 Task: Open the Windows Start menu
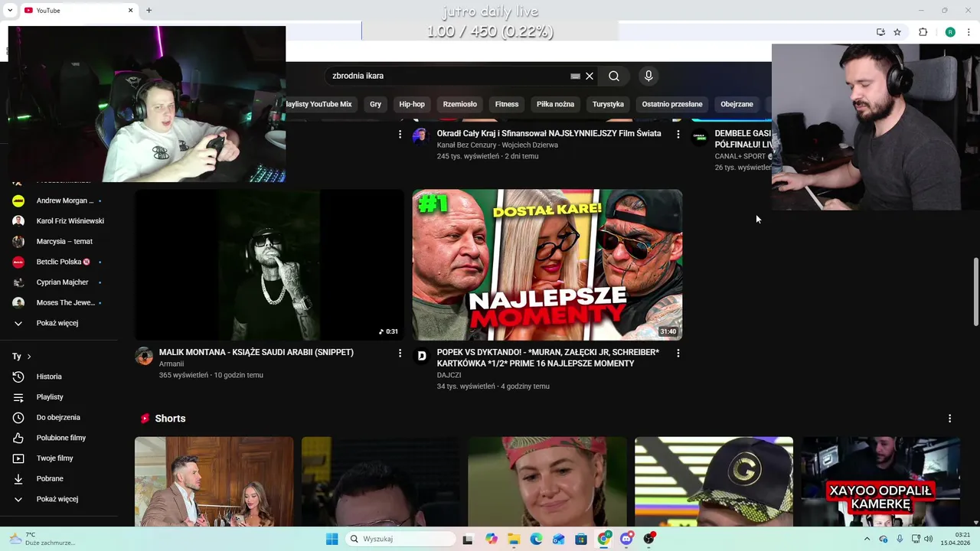tap(332, 539)
